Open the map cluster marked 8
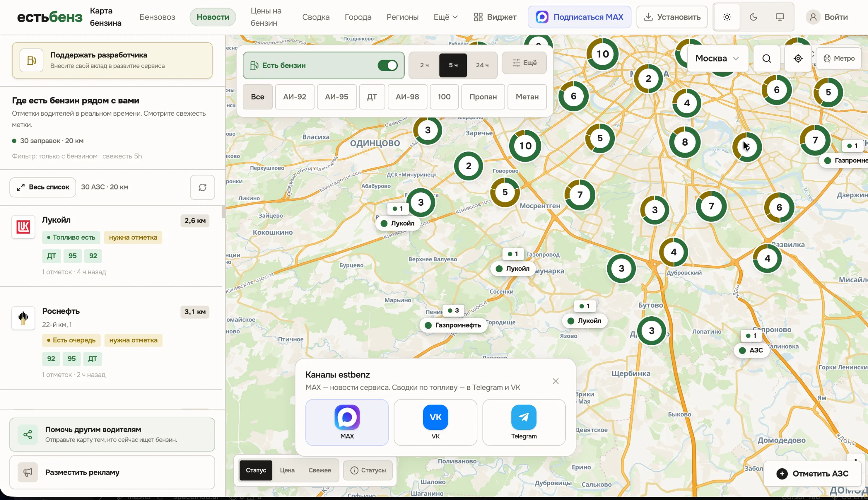The image size is (868, 500). (x=685, y=142)
